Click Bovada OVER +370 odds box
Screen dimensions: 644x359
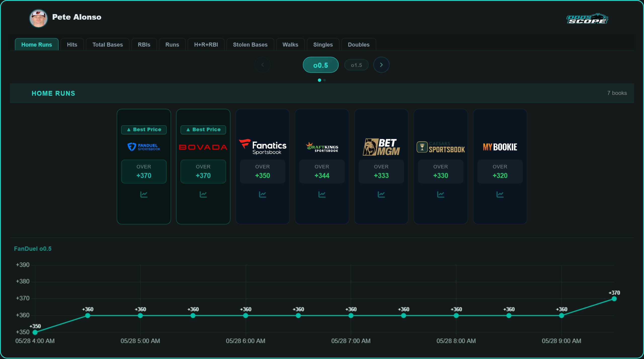click(203, 171)
